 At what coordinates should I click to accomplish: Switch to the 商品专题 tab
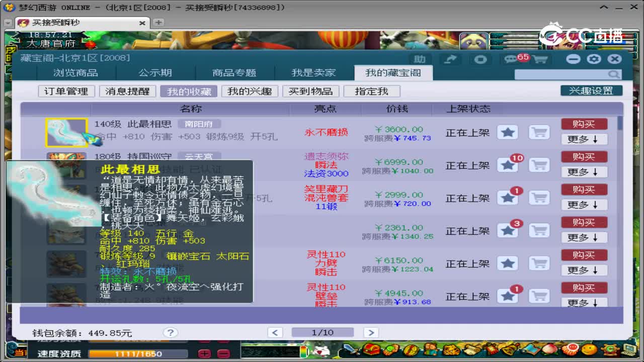click(234, 73)
